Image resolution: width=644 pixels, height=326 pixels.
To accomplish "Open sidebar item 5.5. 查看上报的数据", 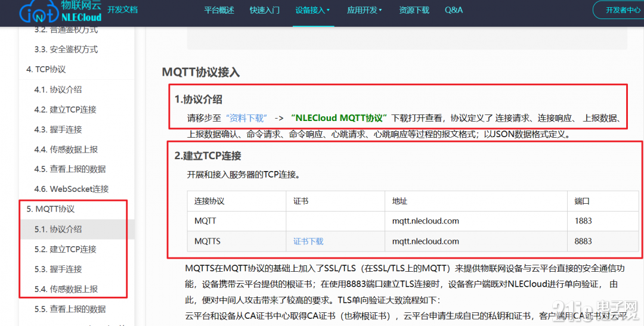I will click(70, 309).
